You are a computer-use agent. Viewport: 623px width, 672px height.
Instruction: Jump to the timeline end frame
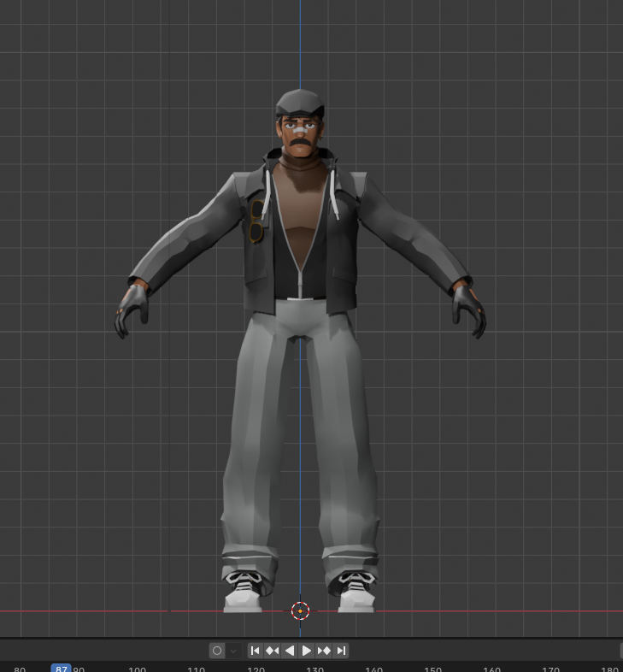coord(341,651)
